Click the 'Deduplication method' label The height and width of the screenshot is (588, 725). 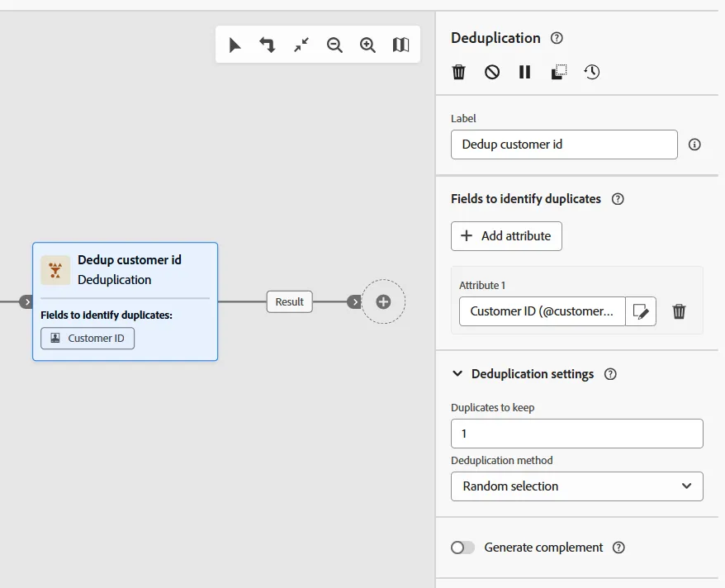pos(502,461)
